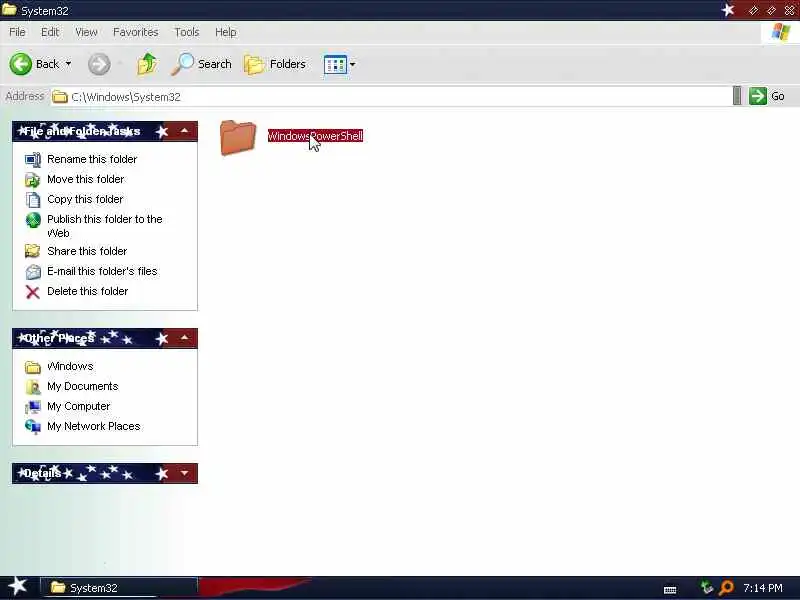This screenshot has height=600, width=800.
Task: Open My Documents in Other Places
Action: pos(83,386)
